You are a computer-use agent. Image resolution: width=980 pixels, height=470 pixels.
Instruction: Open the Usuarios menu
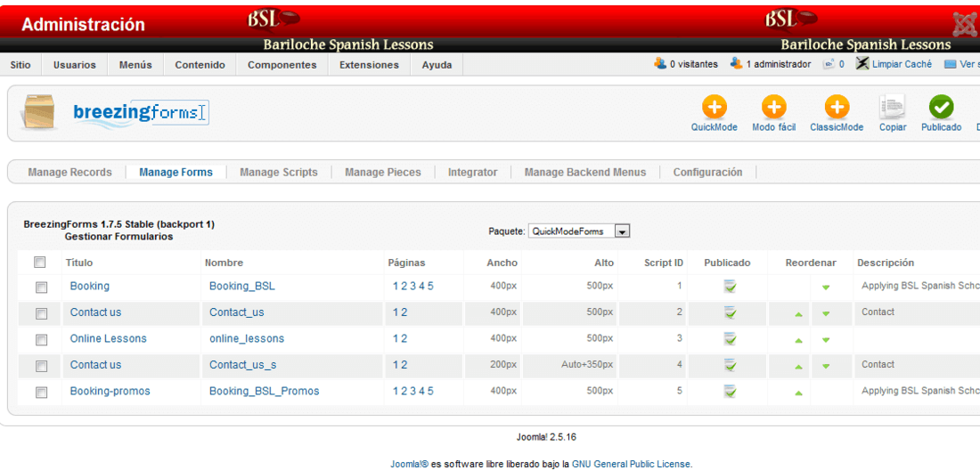74,65
